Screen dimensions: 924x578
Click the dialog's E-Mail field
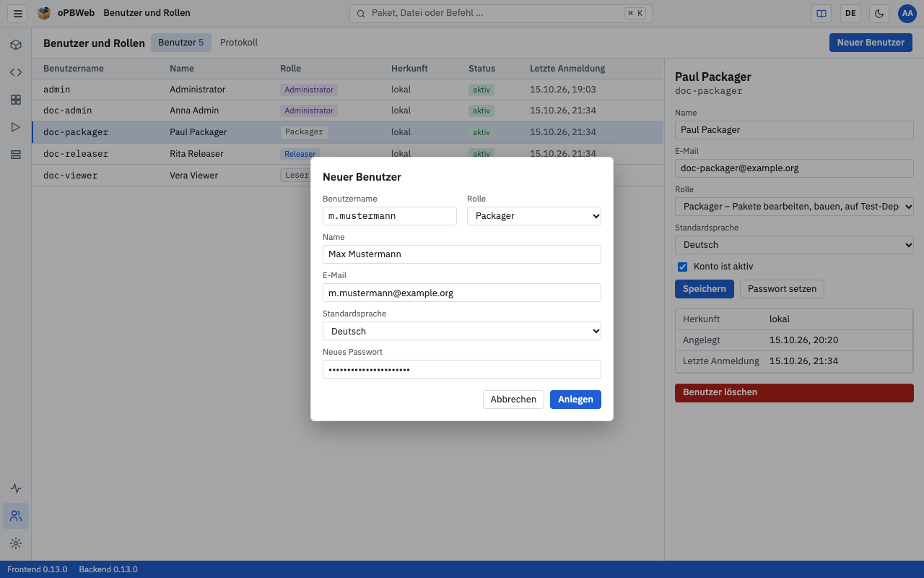coord(462,293)
